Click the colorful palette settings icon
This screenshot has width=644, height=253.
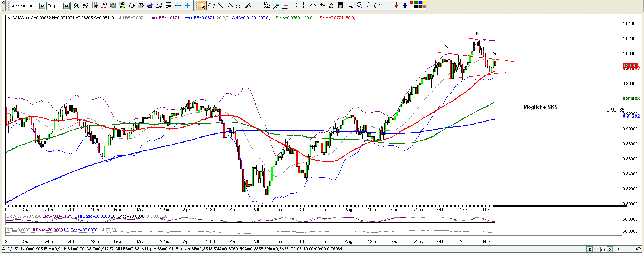pos(150,5)
